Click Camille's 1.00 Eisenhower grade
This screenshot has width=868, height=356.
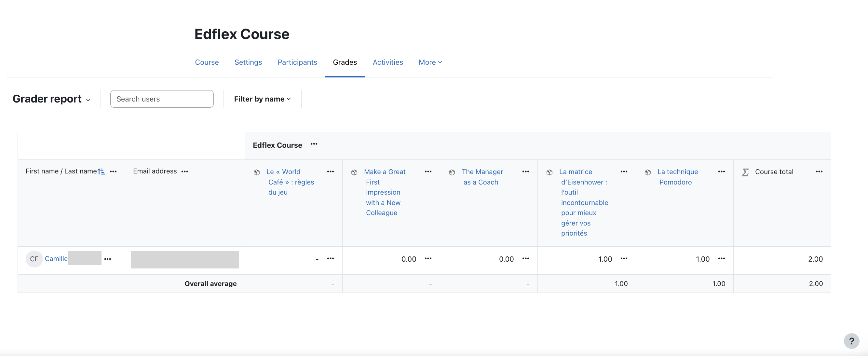point(605,259)
